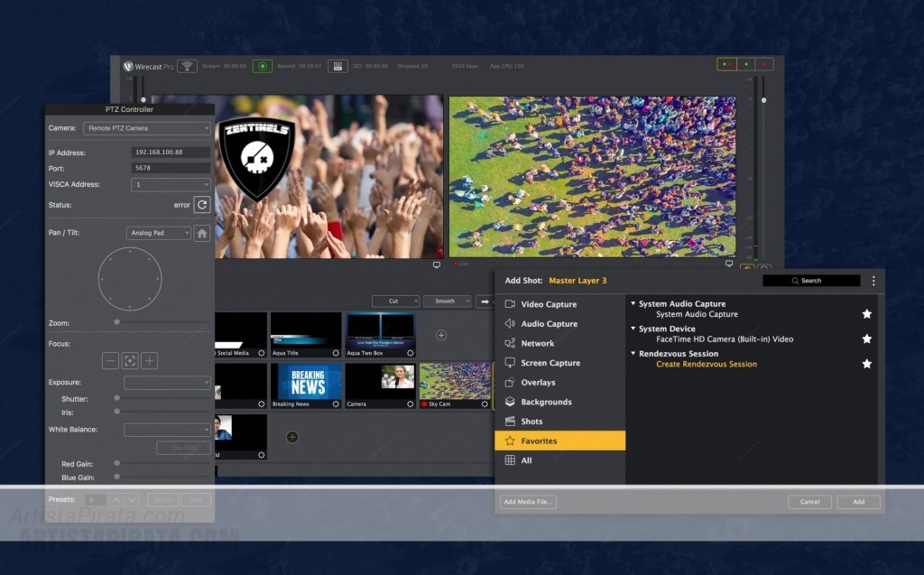The height and width of the screenshot is (575, 924).
Task: Click the One Shot white balance button
Action: point(183,448)
